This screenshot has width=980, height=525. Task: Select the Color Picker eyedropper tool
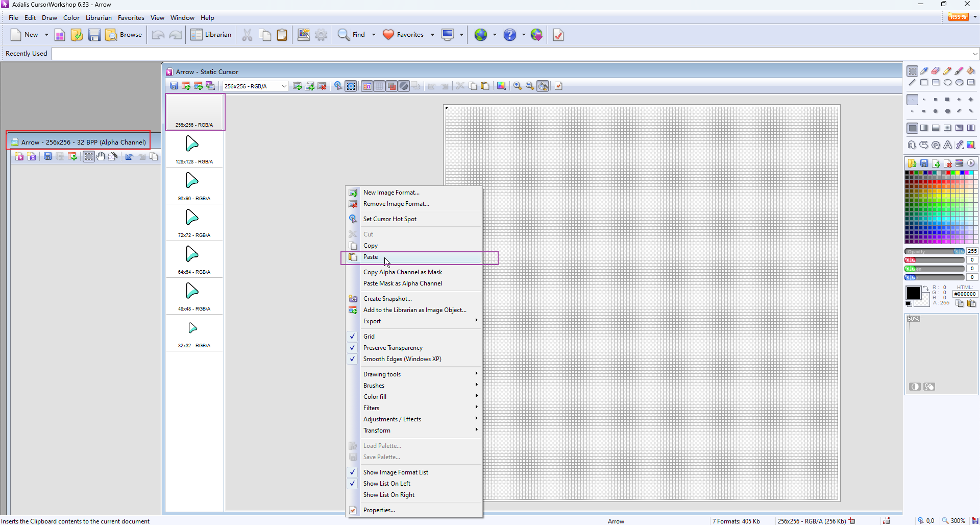click(924, 71)
